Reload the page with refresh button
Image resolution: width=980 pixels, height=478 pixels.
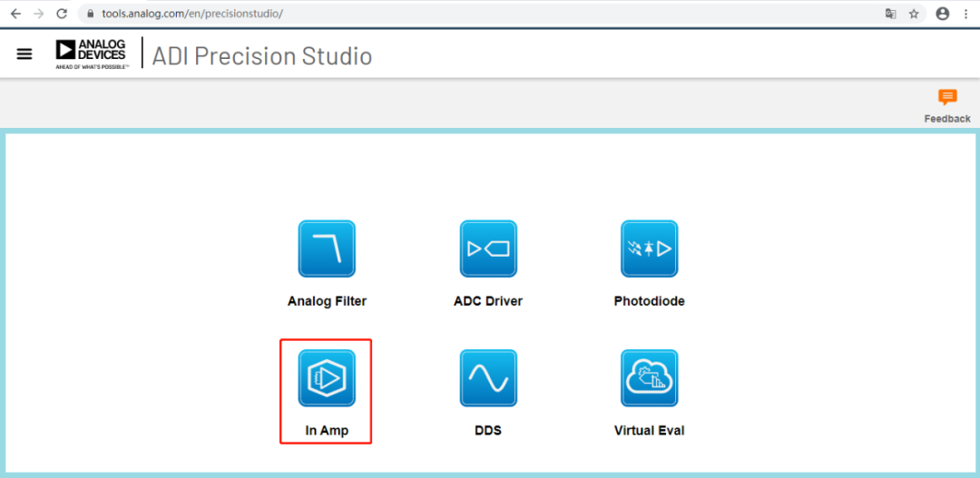click(x=62, y=14)
